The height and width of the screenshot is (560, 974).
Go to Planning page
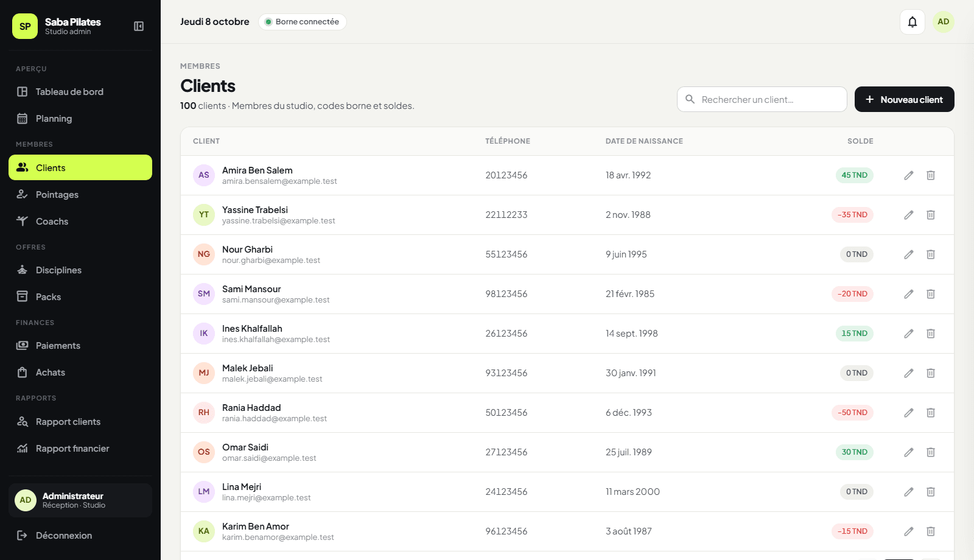80,119
